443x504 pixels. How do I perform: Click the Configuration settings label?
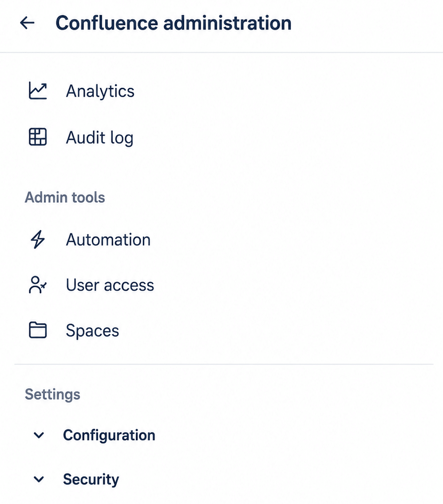pos(109,436)
